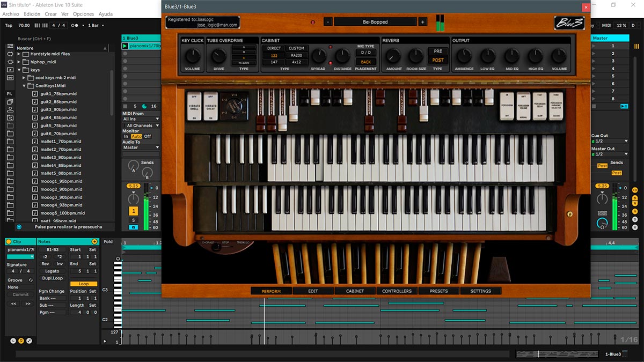Click the Legato button
This screenshot has width=644, height=362.
[x=52, y=271]
